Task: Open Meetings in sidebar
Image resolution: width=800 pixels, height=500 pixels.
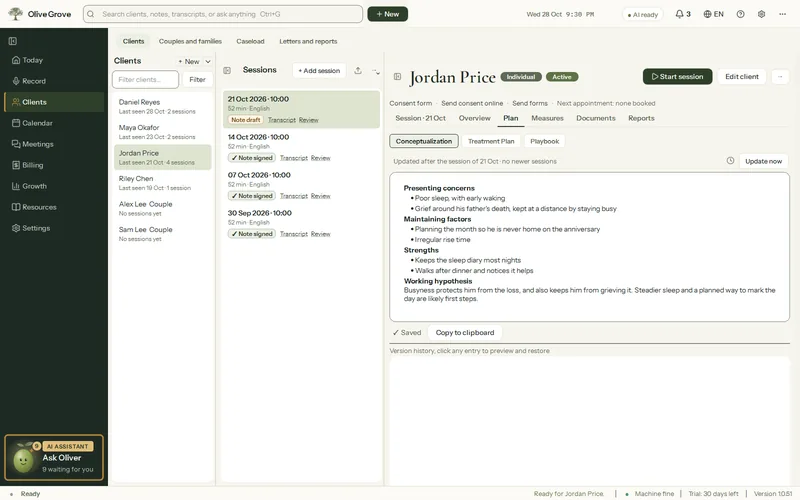Action: tap(54, 144)
